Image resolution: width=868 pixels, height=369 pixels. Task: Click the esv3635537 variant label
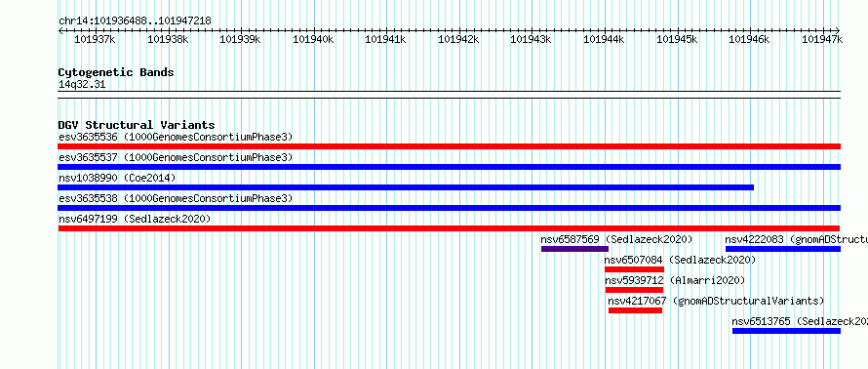click(176, 157)
